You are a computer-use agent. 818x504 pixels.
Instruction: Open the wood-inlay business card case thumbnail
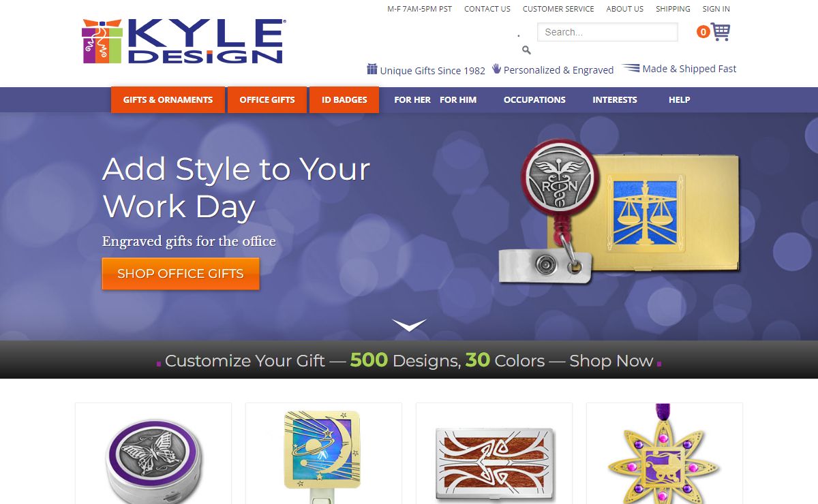pos(494,454)
